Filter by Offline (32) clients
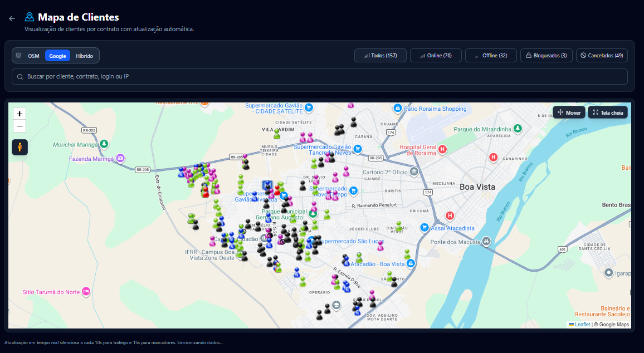The width and height of the screenshot is (644, 353). (491, 56)
